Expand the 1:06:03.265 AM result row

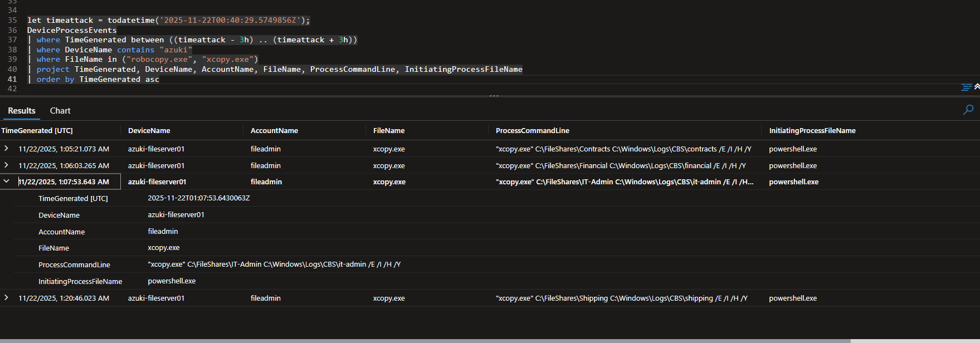click(6, 165)
